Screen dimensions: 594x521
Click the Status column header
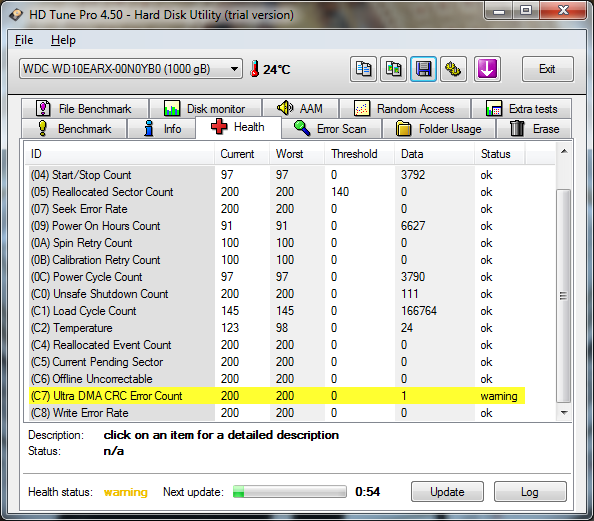(x=500, y=154)
